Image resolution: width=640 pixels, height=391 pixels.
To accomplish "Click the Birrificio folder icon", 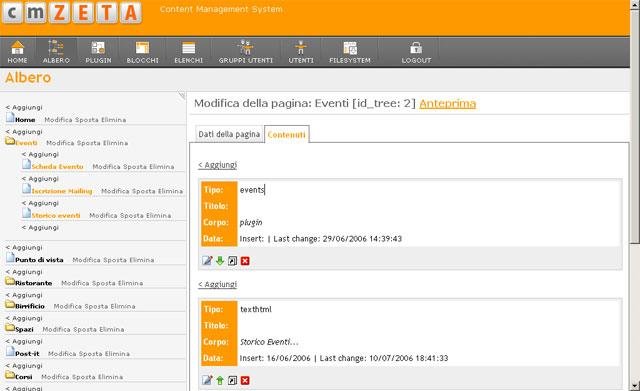I will pyautogui.click(x=10, y=305).
